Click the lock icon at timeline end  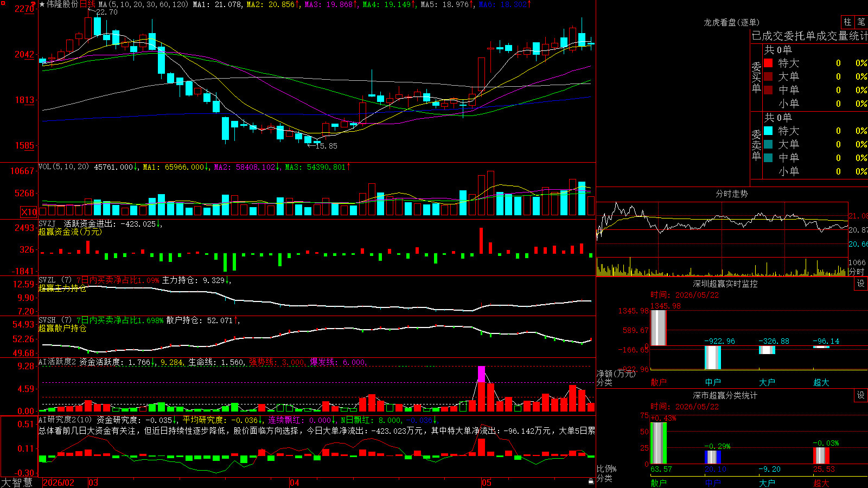(591, 482)
